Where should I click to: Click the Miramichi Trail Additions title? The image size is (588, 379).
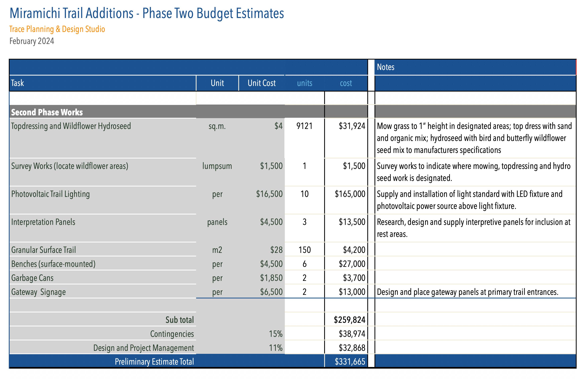coord(147,13)
